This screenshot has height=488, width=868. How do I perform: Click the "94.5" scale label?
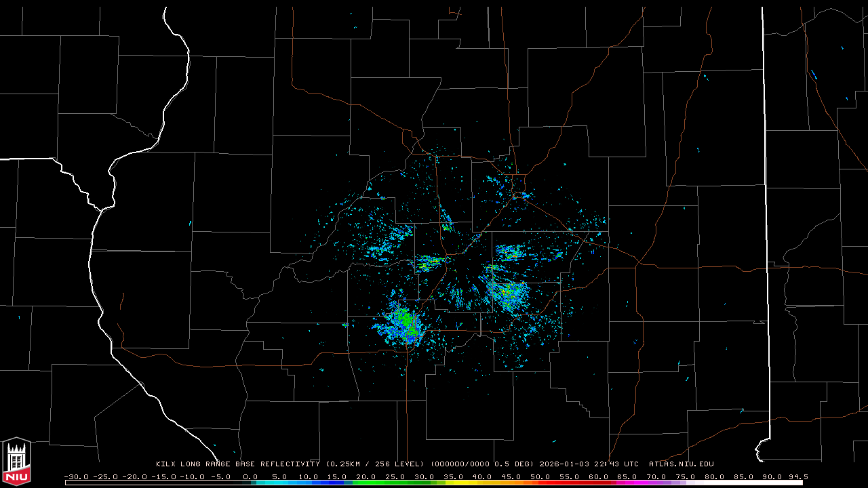[798, 476]
